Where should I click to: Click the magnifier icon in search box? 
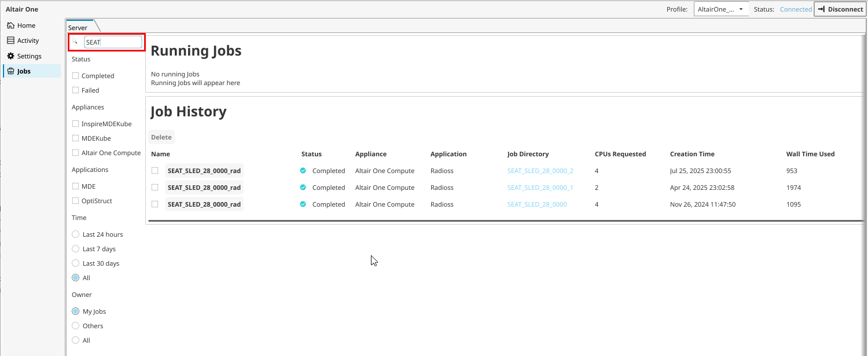click(x=75, y=42)
